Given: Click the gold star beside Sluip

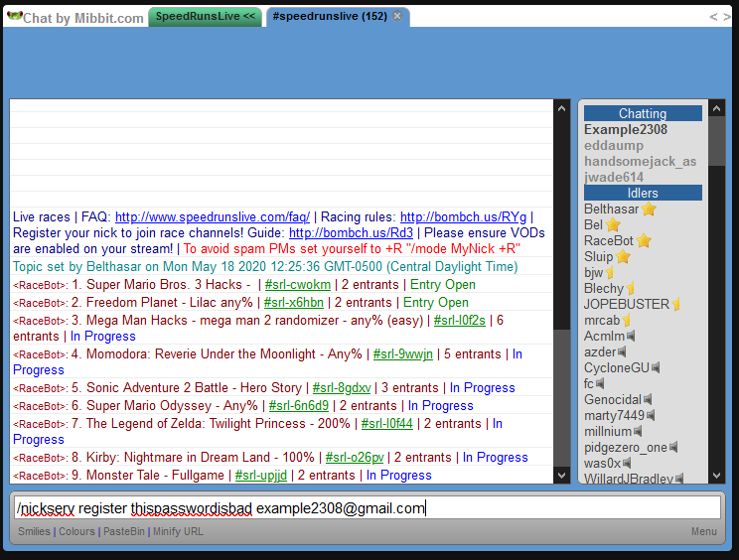Looking at the screenshot, I should coord(623,257).
